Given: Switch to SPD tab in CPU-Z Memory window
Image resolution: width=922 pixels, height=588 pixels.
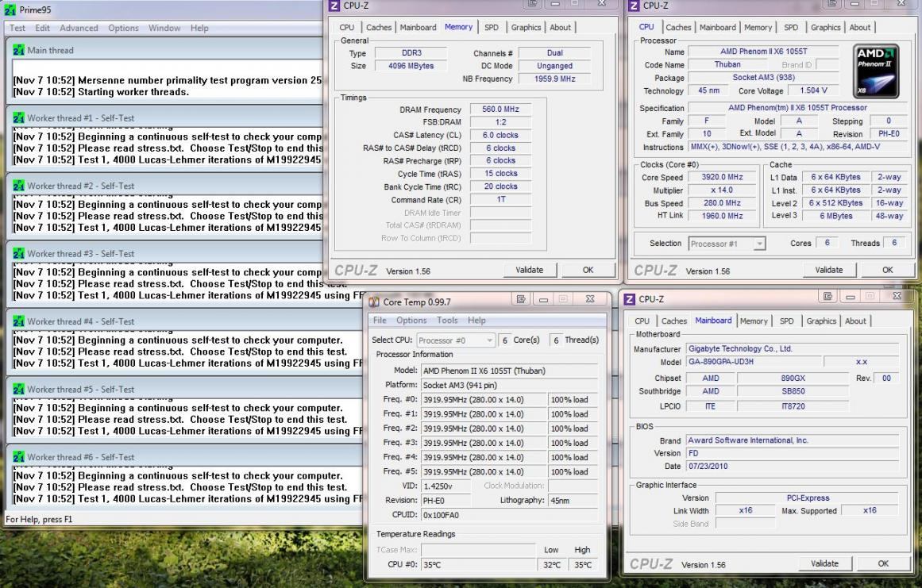Looking at the screenshot, I should point(492,27).
